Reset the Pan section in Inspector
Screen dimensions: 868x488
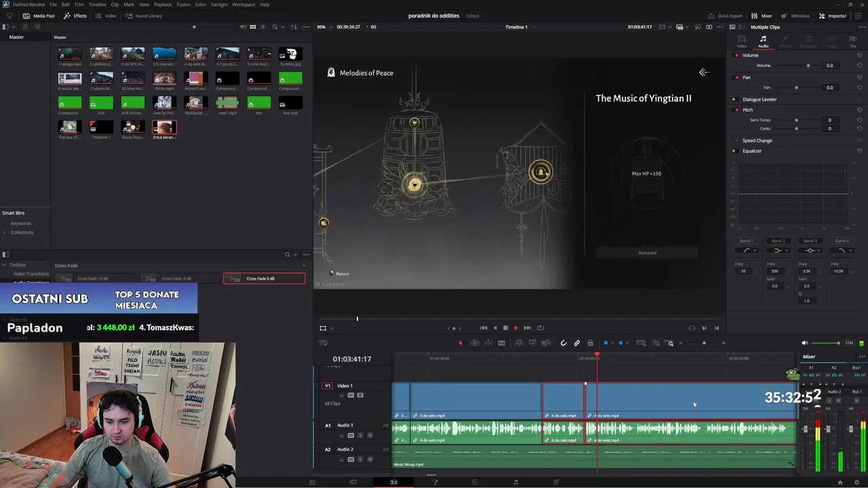point(860,77)
